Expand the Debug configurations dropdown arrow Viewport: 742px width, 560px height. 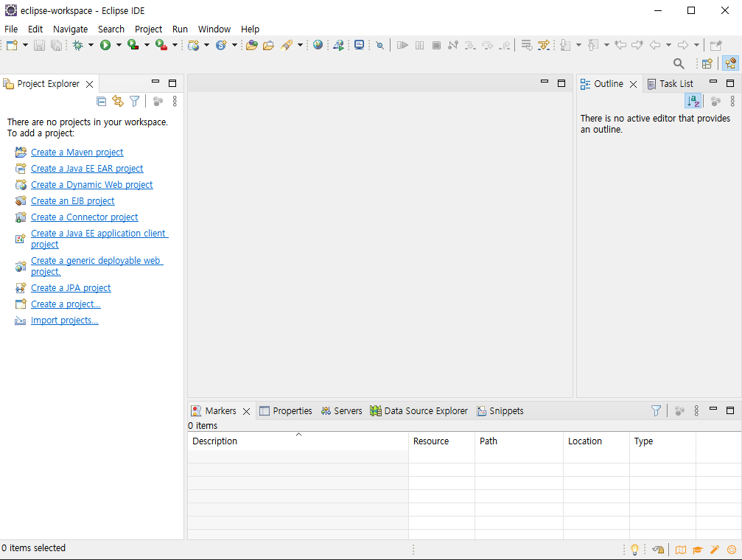91,45
